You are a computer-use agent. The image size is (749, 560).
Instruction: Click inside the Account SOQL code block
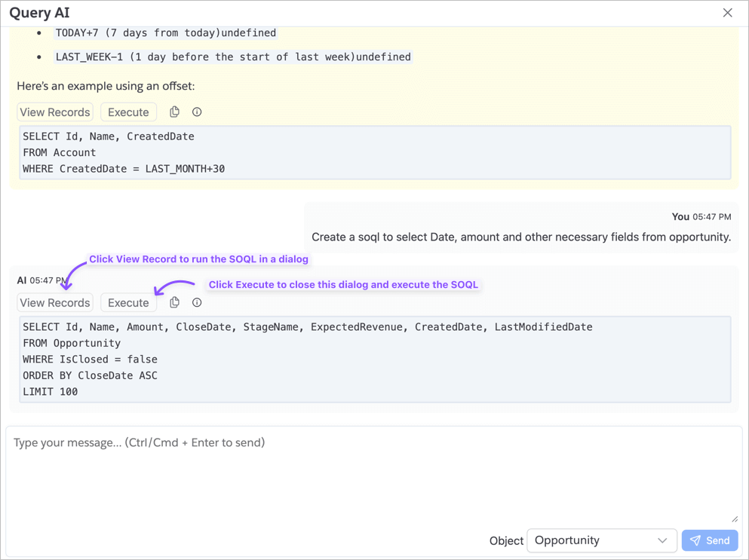click(x=375, y=153)
